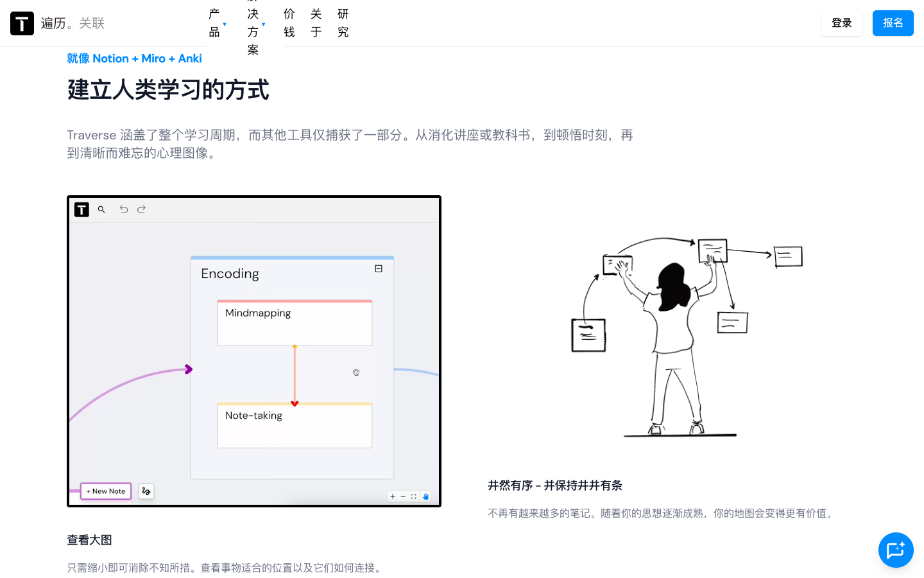
Task: Open the 价钱 menu item
Action: 289,23
